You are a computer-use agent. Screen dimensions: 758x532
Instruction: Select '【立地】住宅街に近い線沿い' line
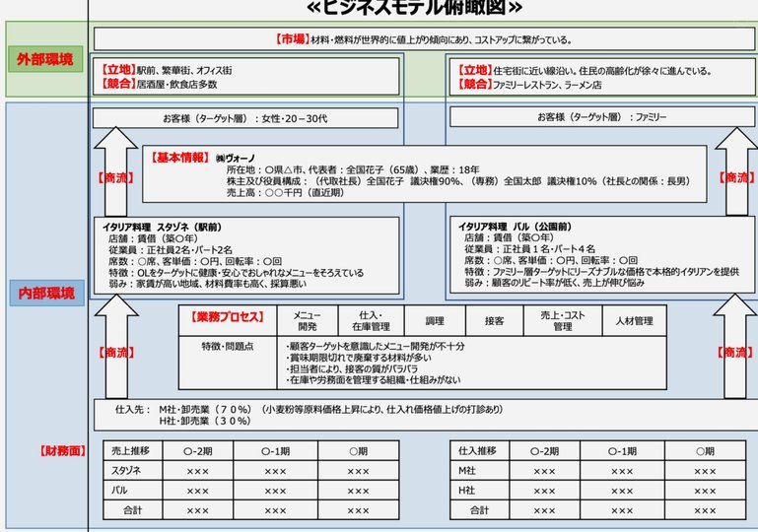[x=584, y=71]
